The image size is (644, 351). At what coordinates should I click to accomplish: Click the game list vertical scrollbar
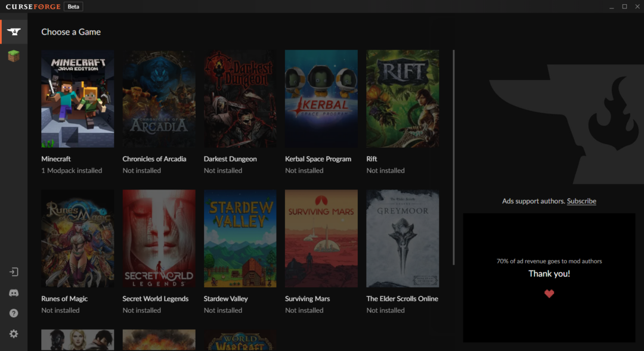454,158
